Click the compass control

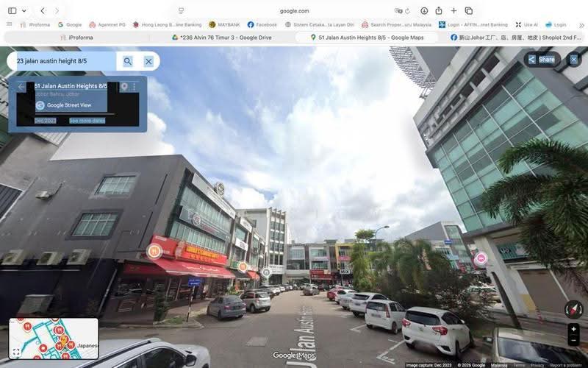point(574,309)
